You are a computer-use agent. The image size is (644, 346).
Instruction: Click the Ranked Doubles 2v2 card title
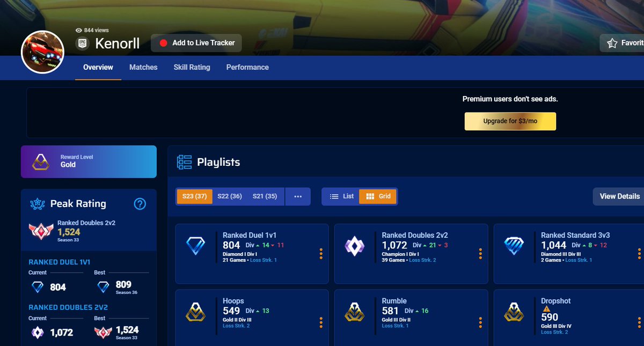pyautogui.click(x=415, y=235)
